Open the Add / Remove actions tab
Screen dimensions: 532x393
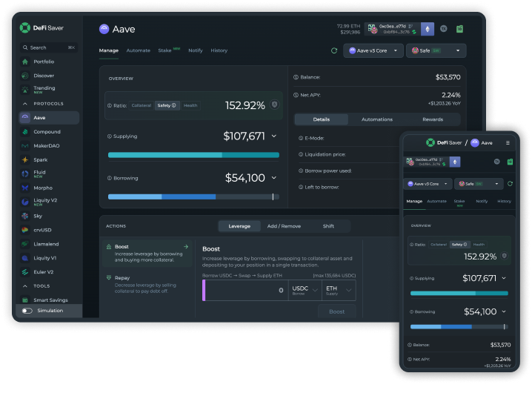284,226
